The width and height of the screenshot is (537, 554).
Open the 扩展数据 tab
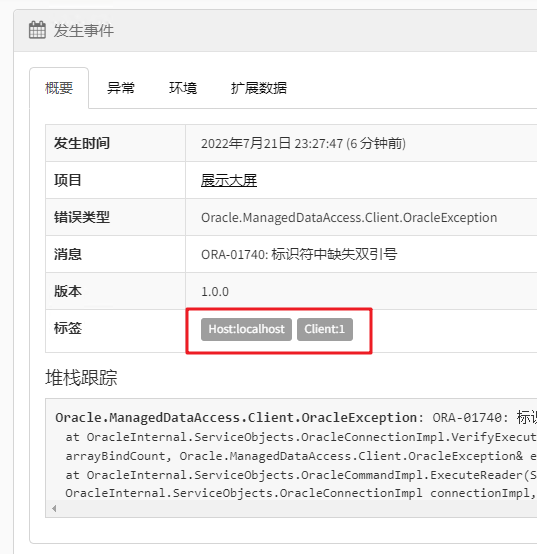tap(259, 88)
